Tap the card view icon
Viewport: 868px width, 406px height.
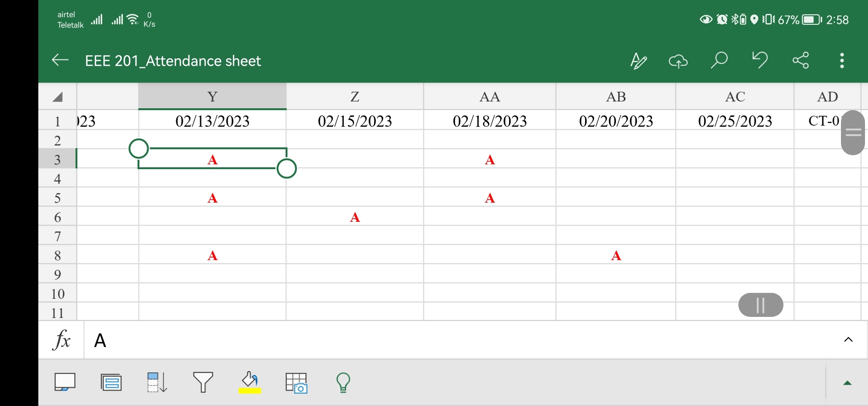pyautogui.click(x=111, y=383)
